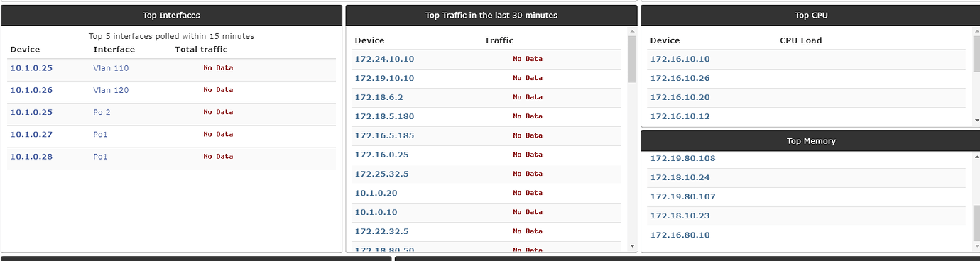The height and width of the screenshot is (261, 980).
Task: Click the Top Traffic scrollbar thumb
Action: click(x=633, y=60)
